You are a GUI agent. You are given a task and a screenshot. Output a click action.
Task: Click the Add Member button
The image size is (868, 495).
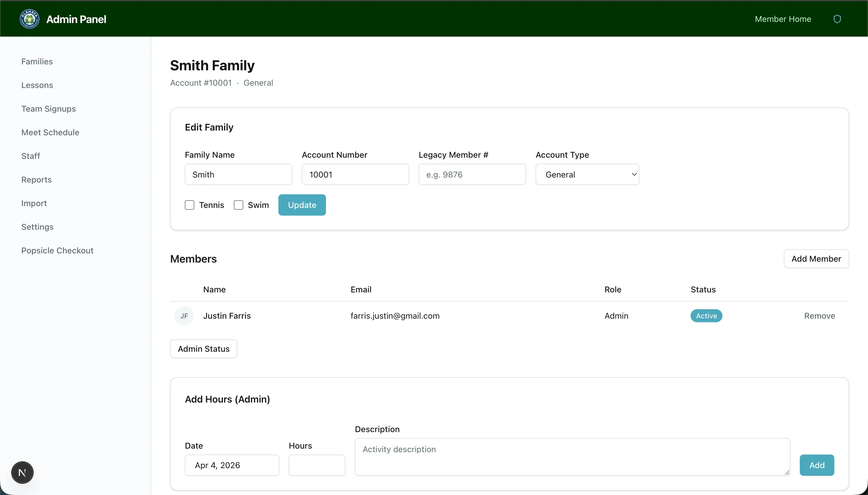tap(816, 259)
